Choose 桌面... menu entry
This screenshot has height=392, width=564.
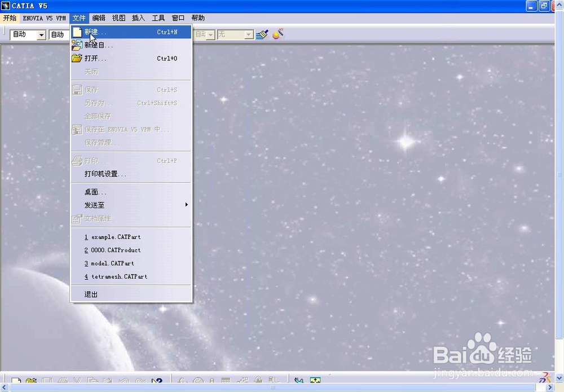point(131,192)
